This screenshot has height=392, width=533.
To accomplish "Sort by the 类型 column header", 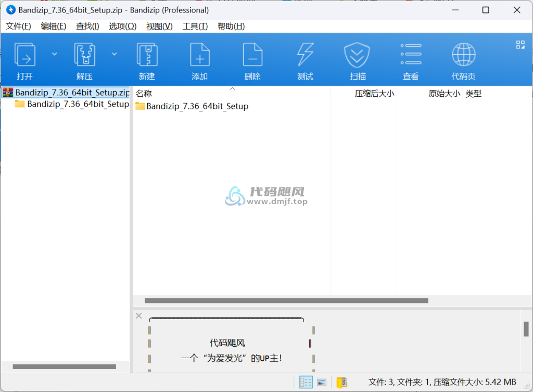I will coord(473,94).
